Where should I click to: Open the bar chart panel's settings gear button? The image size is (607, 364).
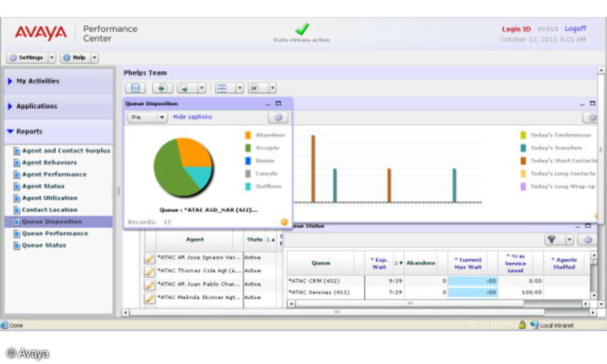pos(591,118)
